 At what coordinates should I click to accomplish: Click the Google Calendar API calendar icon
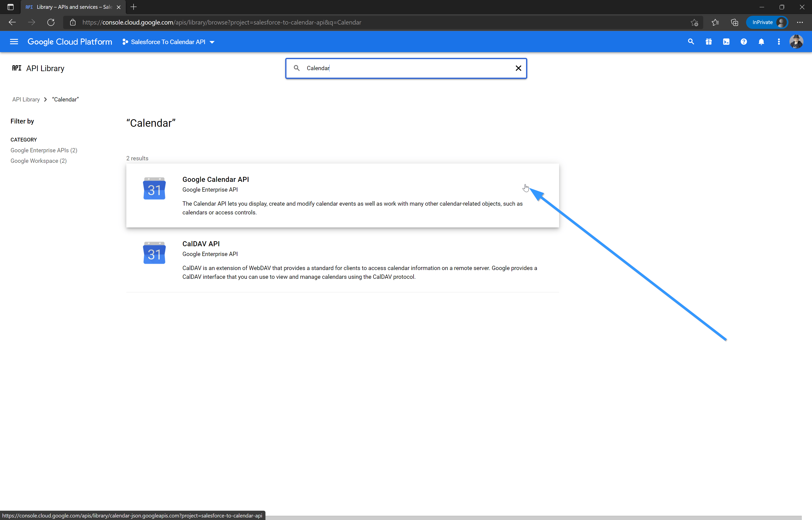[x=154, y=188]
